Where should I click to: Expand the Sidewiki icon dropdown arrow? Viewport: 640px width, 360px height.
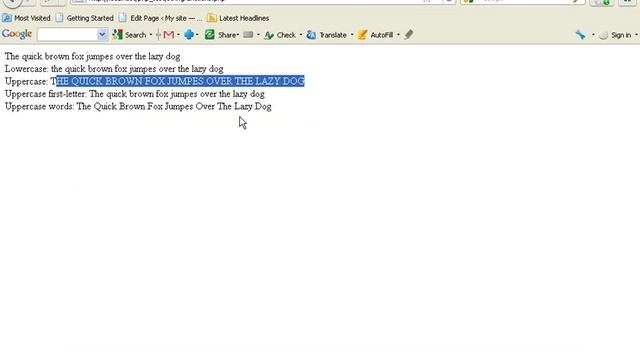(258, 35)
